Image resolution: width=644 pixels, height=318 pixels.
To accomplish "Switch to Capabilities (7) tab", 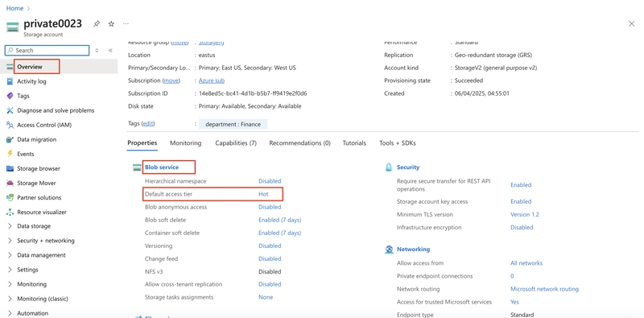I will (x=236, y=143).
